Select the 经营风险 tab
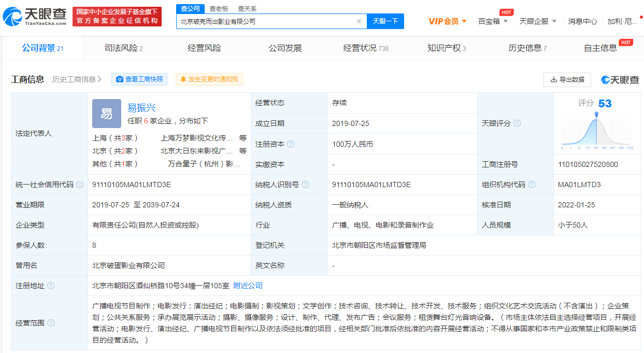644x353 pixels. (204, 48)
